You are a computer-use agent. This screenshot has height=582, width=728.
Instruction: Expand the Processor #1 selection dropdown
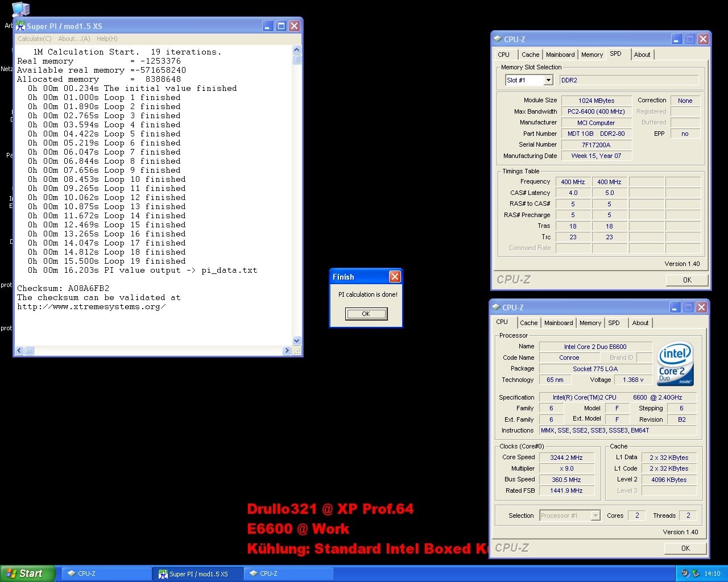coord(595,516)
